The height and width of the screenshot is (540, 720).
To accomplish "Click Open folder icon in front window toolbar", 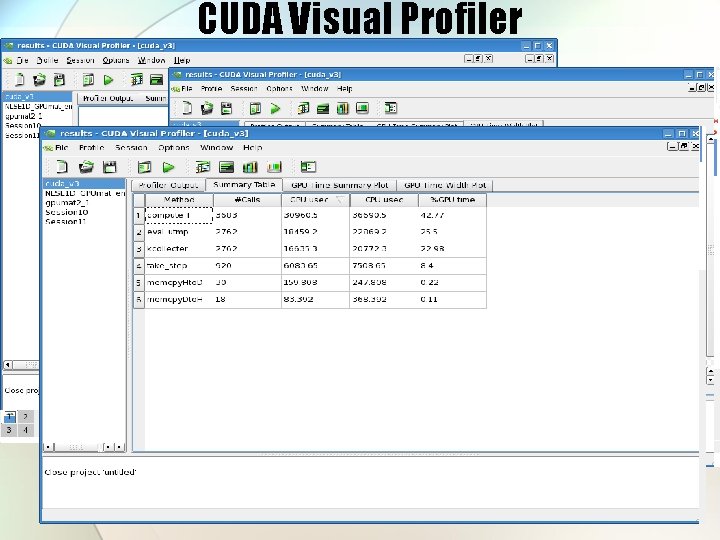I will point(86,167).
